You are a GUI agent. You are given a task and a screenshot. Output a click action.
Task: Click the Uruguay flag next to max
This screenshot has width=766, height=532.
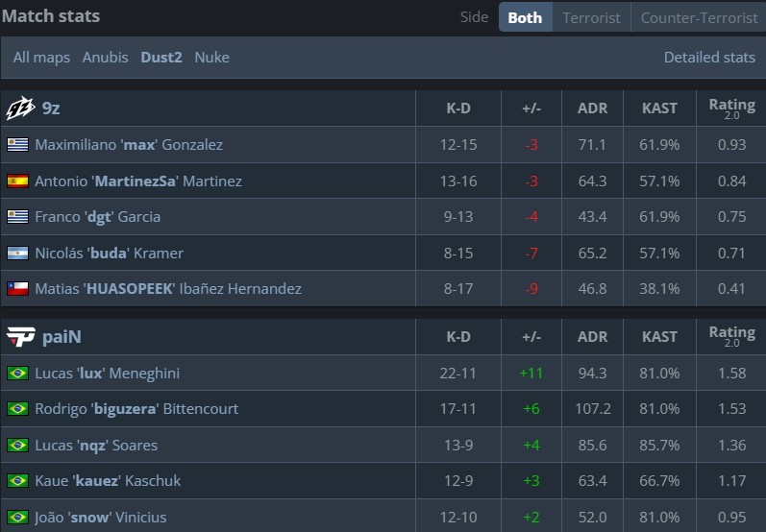pyautogui.click(x=17, y=145)
